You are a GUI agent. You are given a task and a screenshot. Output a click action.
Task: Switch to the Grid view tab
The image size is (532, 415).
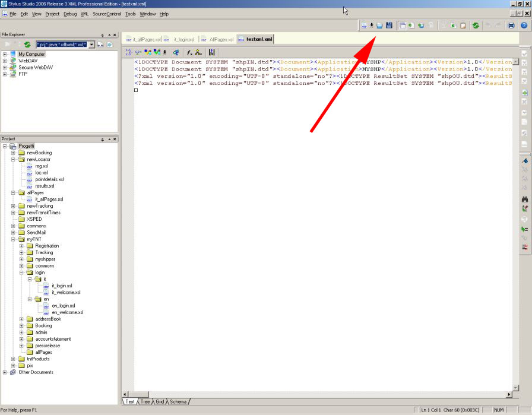(160, 402)
